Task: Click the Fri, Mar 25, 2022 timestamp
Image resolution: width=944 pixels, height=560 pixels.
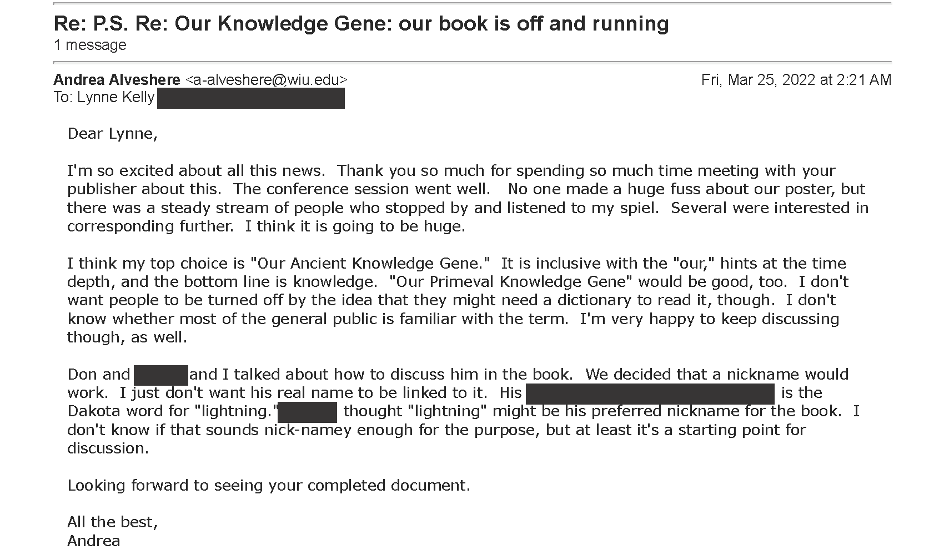Action: point(796,80)
